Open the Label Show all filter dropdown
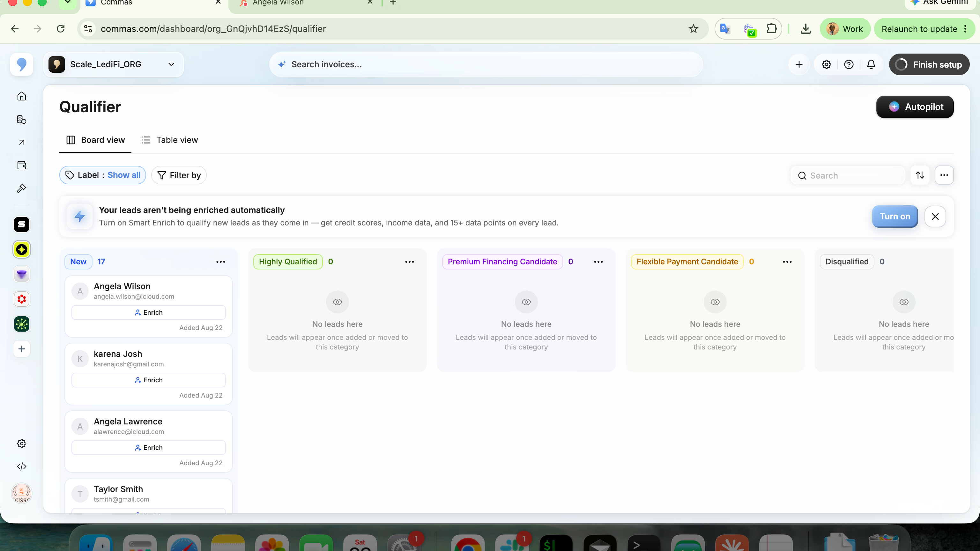Screen dimensions: 980x551 click(103, 175)
